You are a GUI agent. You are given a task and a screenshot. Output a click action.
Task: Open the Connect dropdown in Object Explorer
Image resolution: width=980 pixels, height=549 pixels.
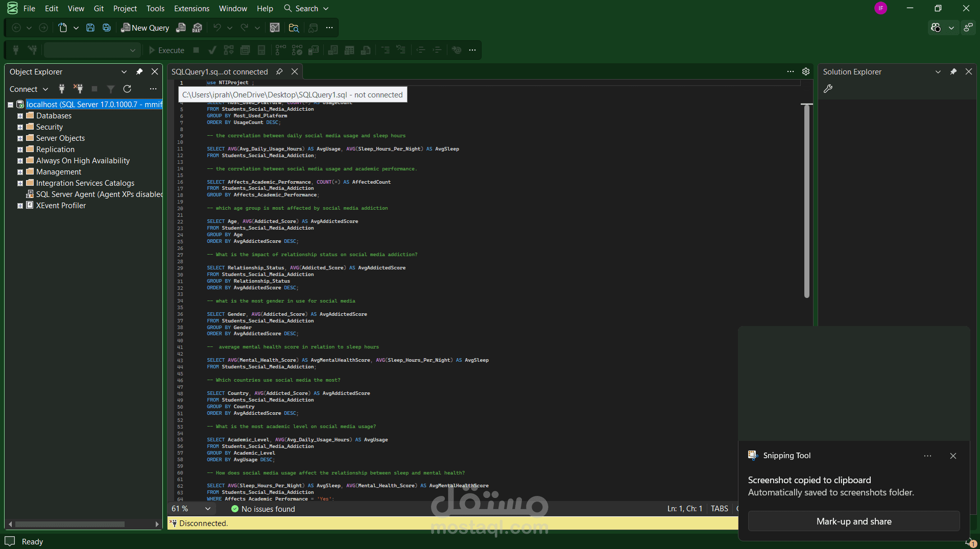29,89
